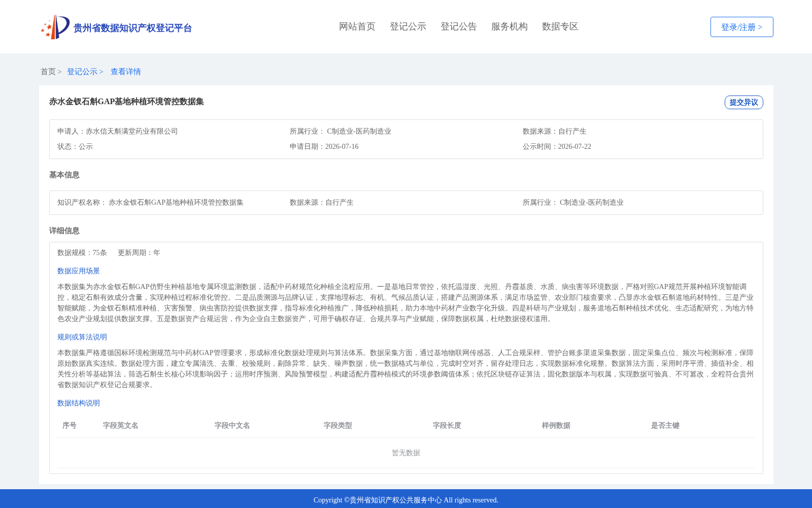Click the 数据应用场景 subheading
The width and height of the screenshot is (812, 508).
pyautogui.click(x=79, y=271)
